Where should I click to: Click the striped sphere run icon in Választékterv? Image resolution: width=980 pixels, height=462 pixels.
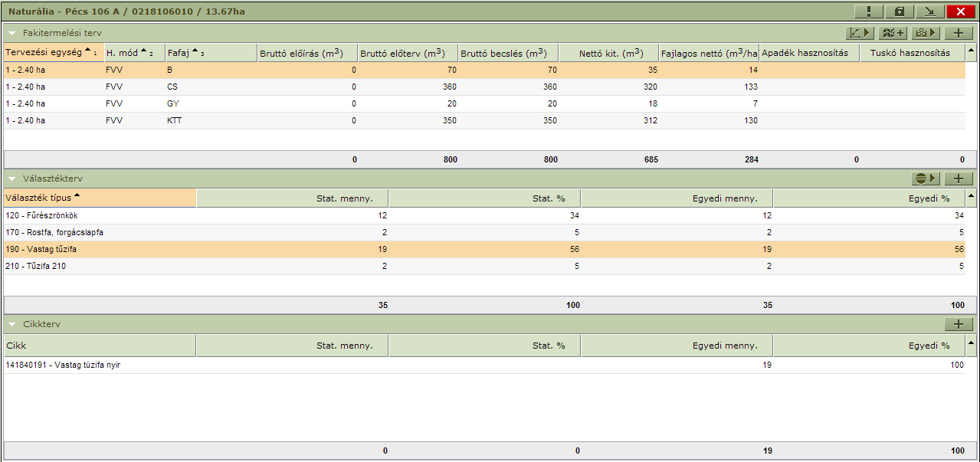[x=926, y=179]
